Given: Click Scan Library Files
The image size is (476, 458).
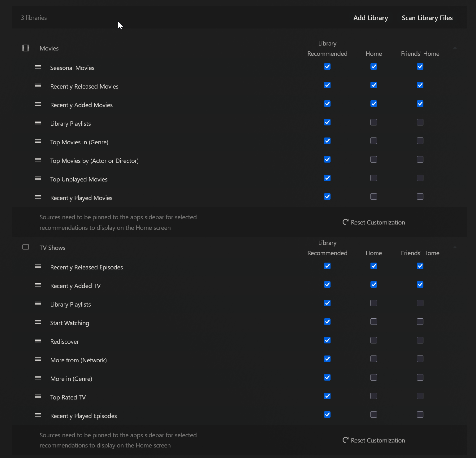Looking at the screenshot, I should tap(427, 18).
